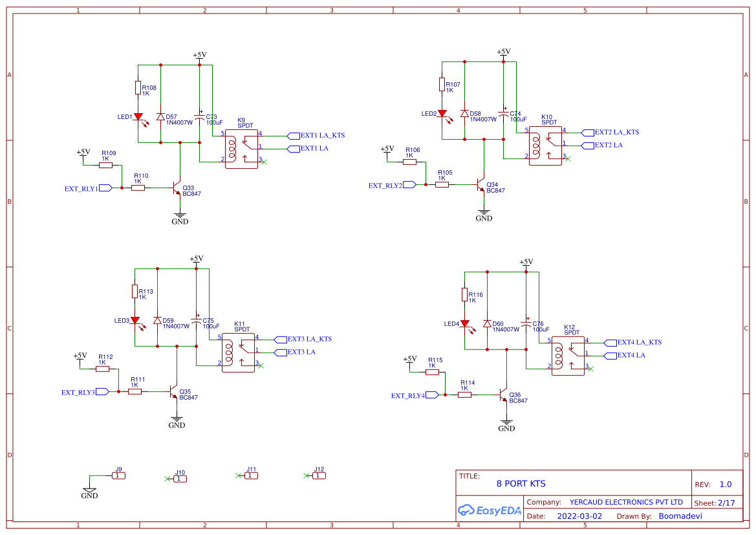Click the title text 8 PORT KTS

(521, 483)
